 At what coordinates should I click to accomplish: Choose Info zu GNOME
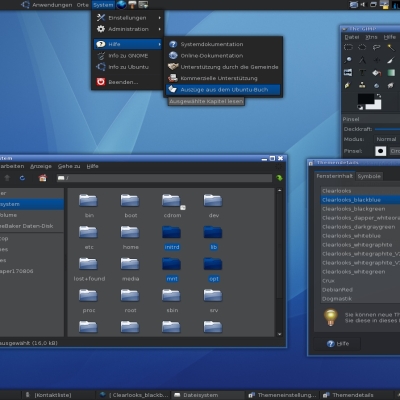coord(128,56)
